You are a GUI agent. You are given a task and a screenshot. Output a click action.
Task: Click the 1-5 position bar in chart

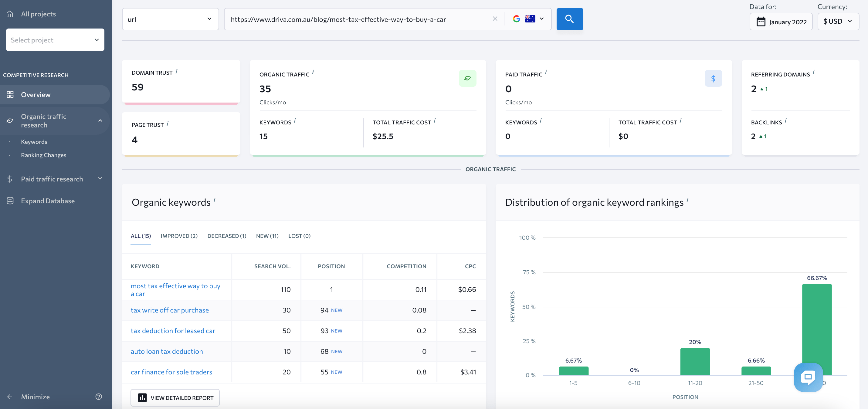pyautogui.click(x=574, y=371)
